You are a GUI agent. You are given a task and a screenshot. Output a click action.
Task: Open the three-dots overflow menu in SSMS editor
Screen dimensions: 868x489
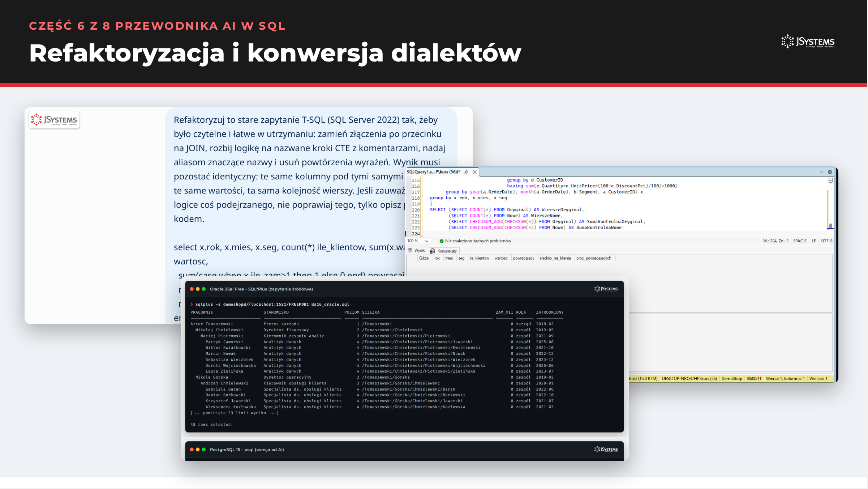pyautogui.click(x=821, y=172)
